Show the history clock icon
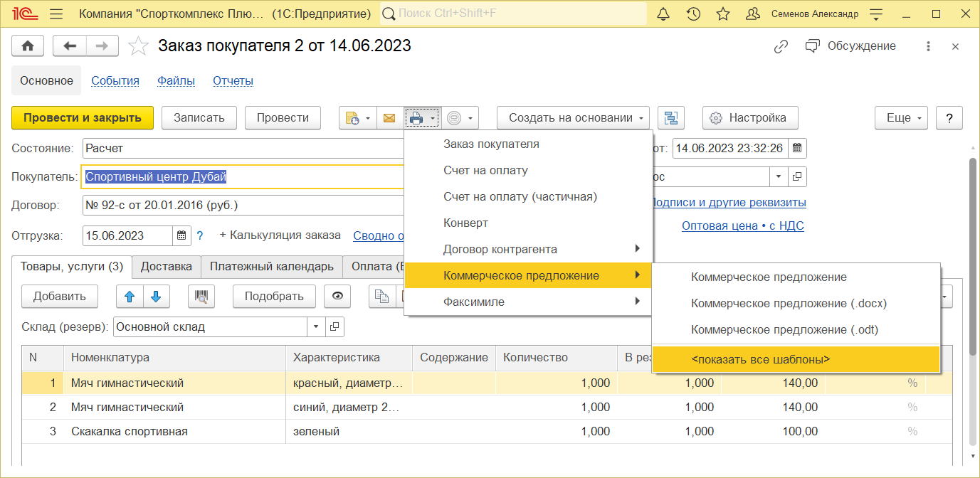The width and height of the screenshot is (980, 478). coord(693,14)
